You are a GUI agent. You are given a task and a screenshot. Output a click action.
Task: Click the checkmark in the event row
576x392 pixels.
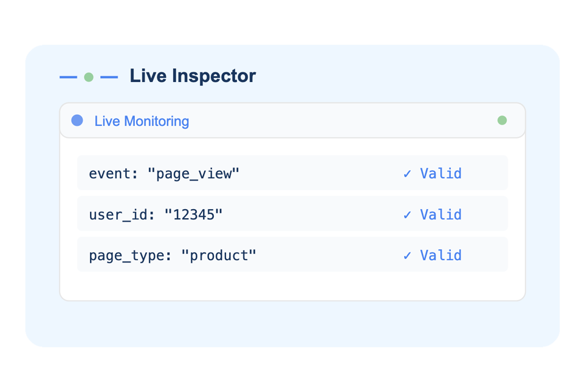tap(407, 174)
